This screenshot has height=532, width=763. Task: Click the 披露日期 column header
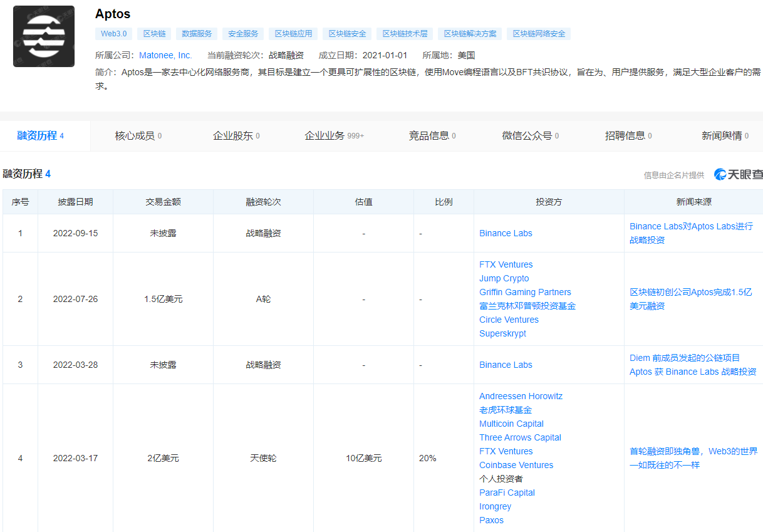pos(75,202)
